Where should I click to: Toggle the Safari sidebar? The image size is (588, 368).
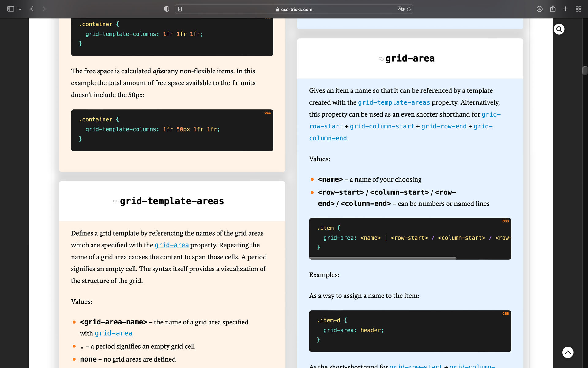click(11, 9)
